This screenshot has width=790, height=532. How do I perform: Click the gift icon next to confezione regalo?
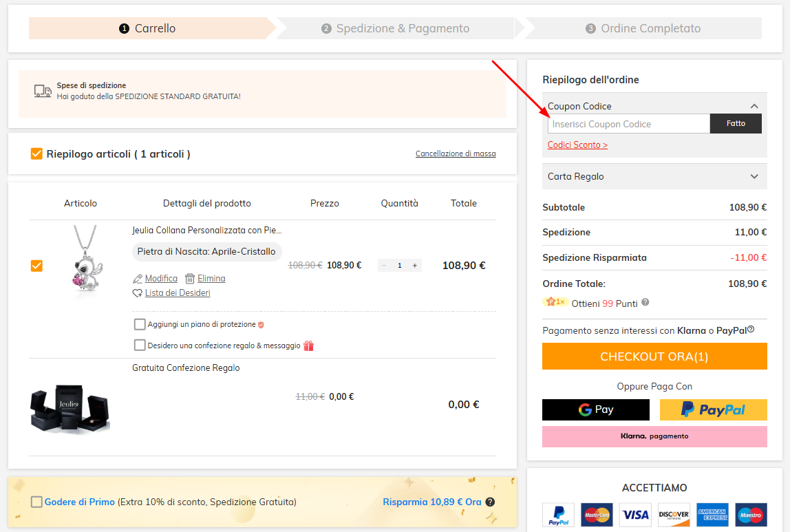point(308,345)
